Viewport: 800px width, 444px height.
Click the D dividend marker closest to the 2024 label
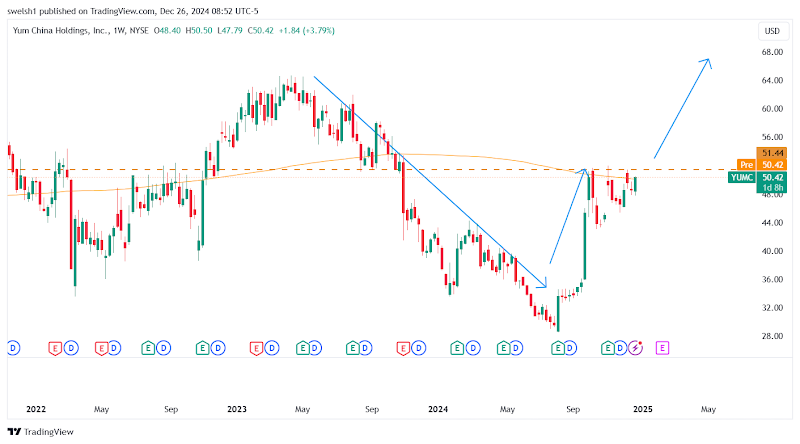coord(418,348)
